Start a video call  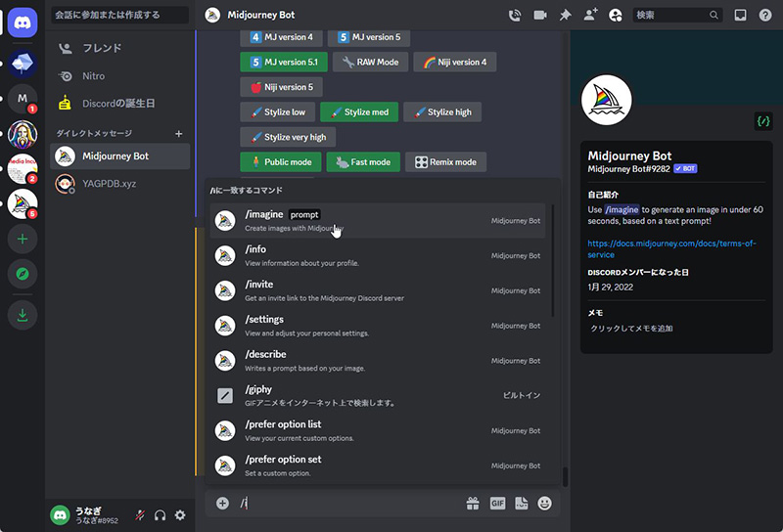(x=540, y=15)
